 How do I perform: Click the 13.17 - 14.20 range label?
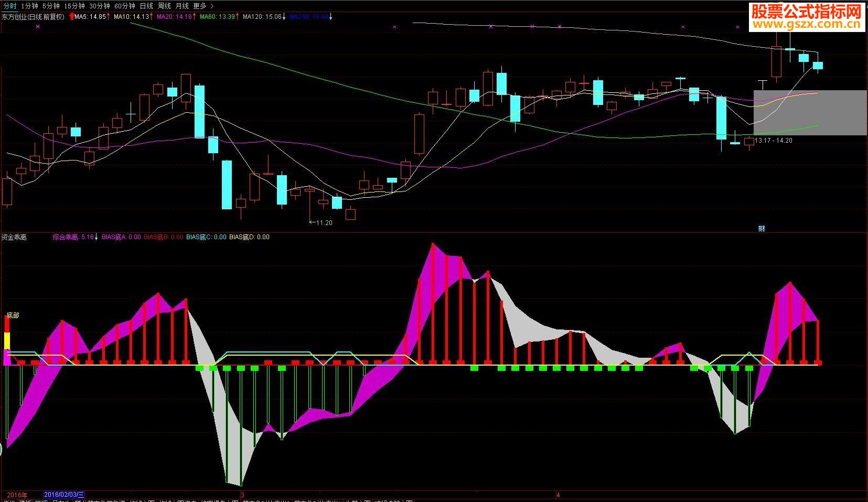tap(774, 141)
